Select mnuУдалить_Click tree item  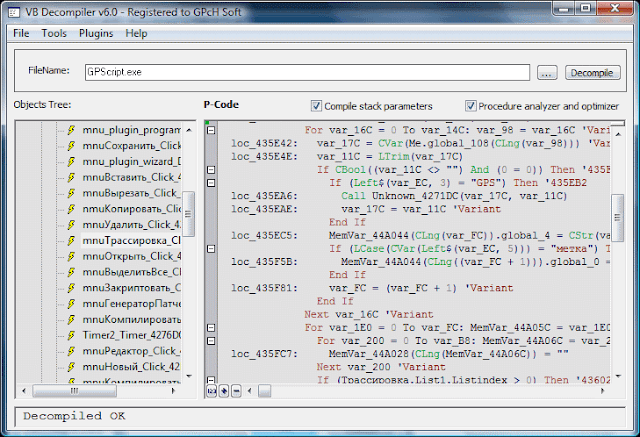click(x=131, y=225)
